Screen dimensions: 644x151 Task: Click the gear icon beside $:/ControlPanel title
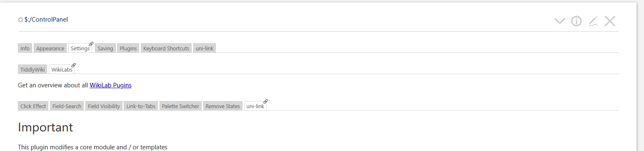[x=21, y=20]
